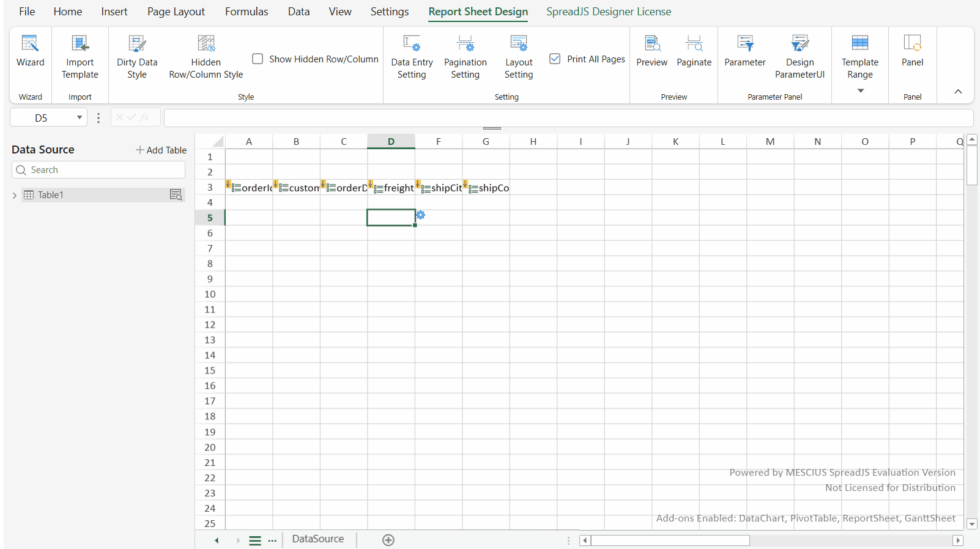Collapse the ribbon with the chevron
This screenshot has height=549, width=980.
click(x=958, y=92)
